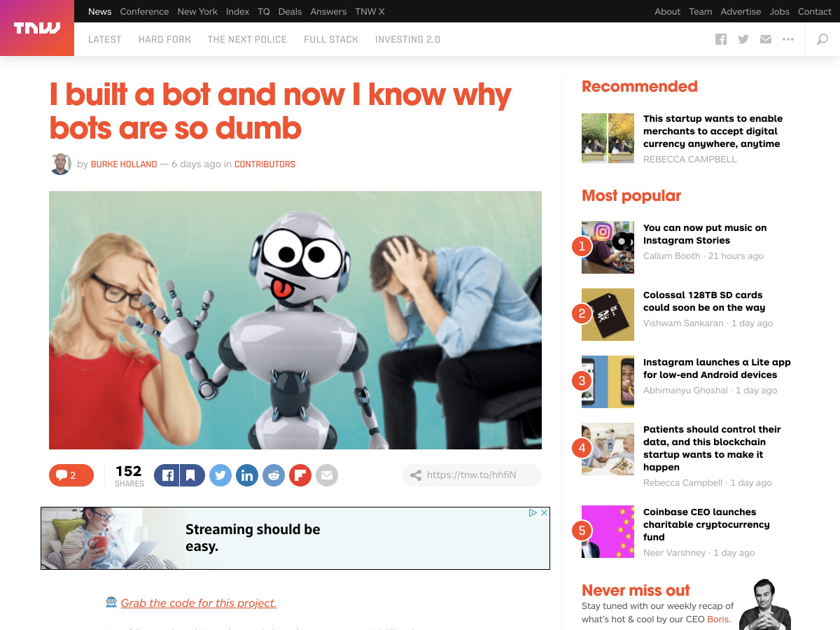Expand the three-dots more menu in header
The width and height of the screenshot is (840, 630).
[x=788, y=39]
